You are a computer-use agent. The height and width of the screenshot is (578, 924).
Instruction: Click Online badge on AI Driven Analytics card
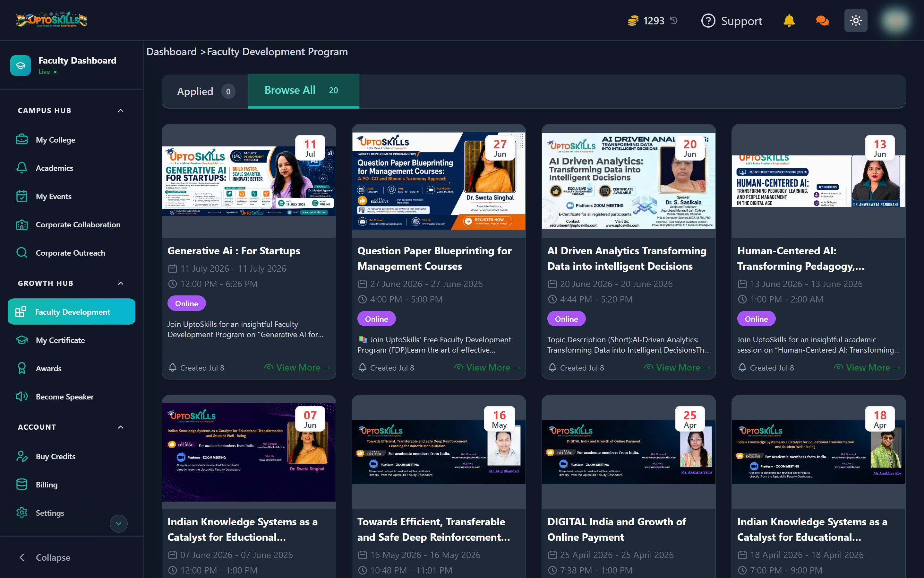click(x=566, y=319)
